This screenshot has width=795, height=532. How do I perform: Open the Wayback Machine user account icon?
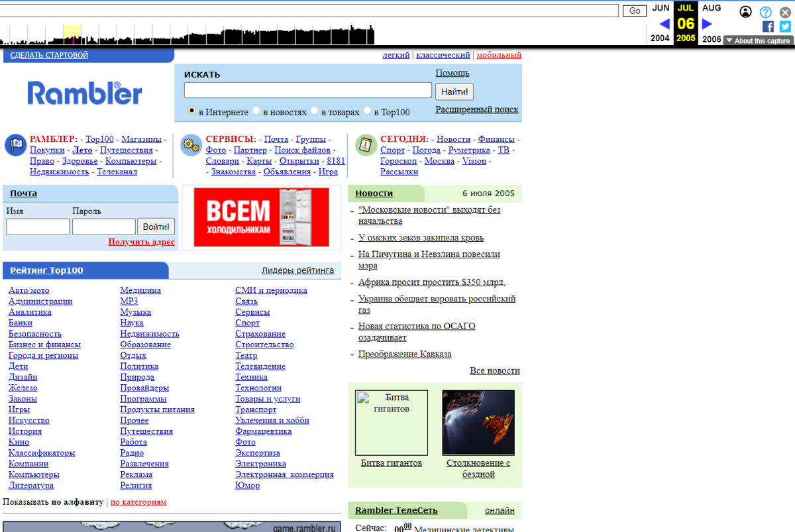coord(746,11)
